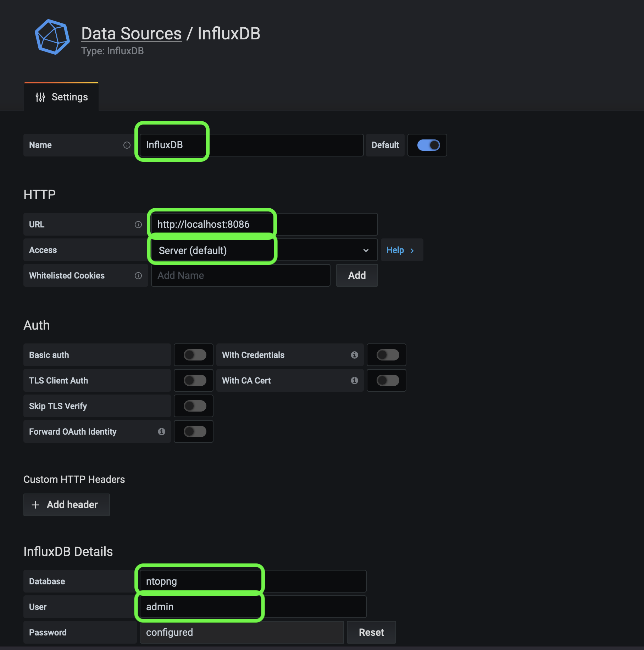Switch to the Settings tab

[61, 97]
